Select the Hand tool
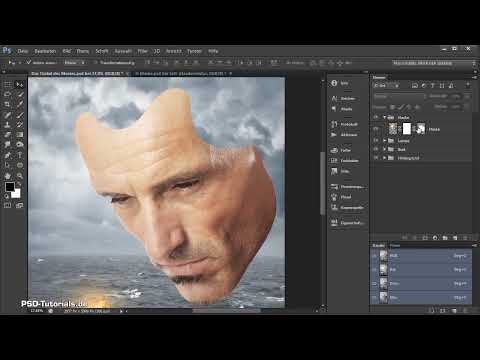This screenshot has width=480, height=360. [7, 176]
